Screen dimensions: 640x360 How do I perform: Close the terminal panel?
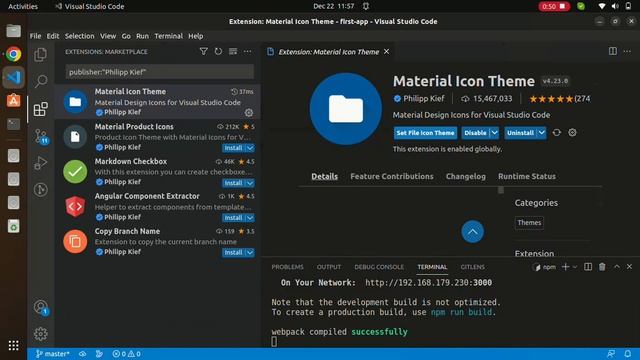[629, 267]
